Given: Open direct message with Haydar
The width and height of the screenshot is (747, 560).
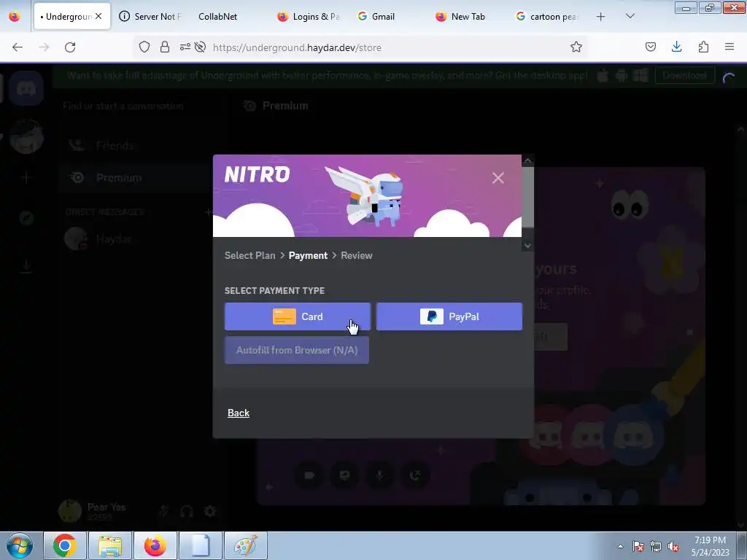Looking at the screenshot, I should click(136, 238).
